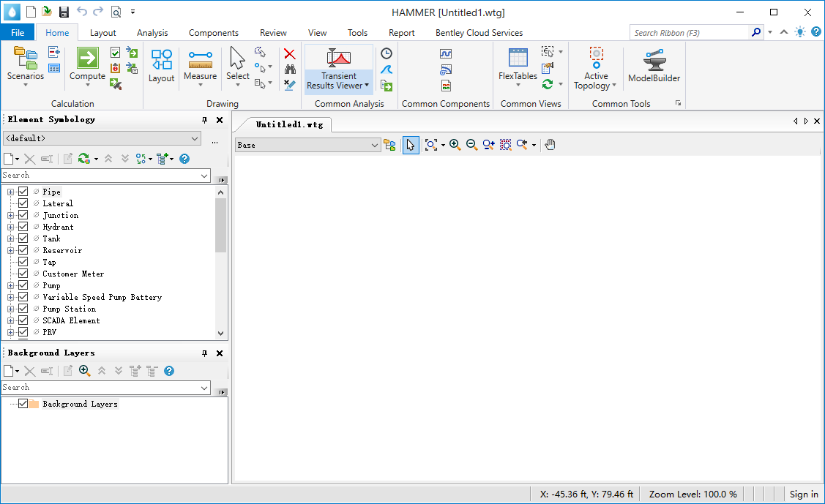
Task: Click the Search Ribbon input field
Action: [690, 33]
